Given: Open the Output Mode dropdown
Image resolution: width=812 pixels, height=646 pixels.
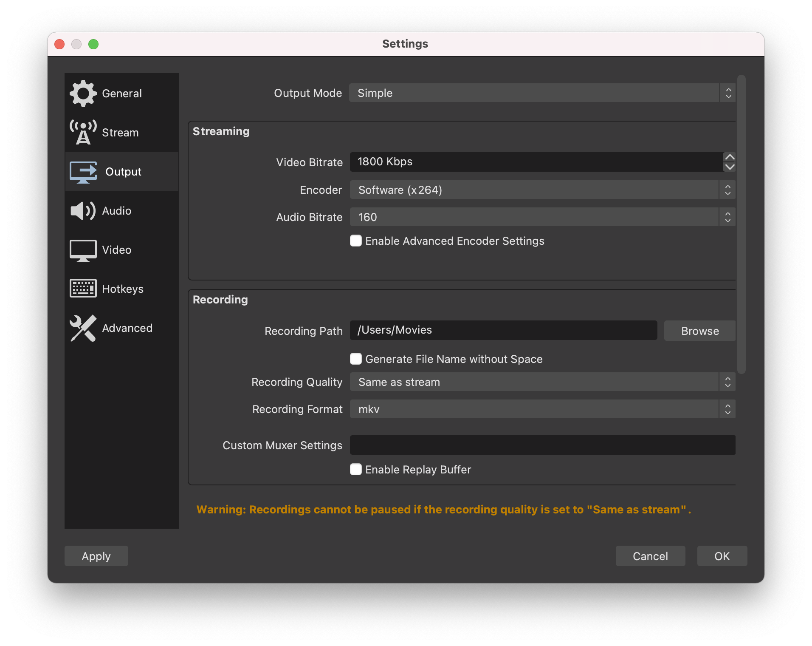Looking at the screenshot, I should pos(542,93).
